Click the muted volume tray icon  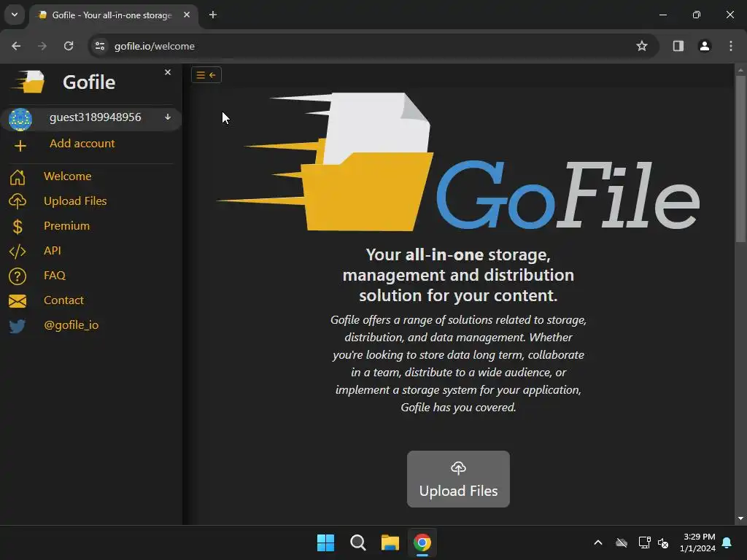[x=663, y=542]
